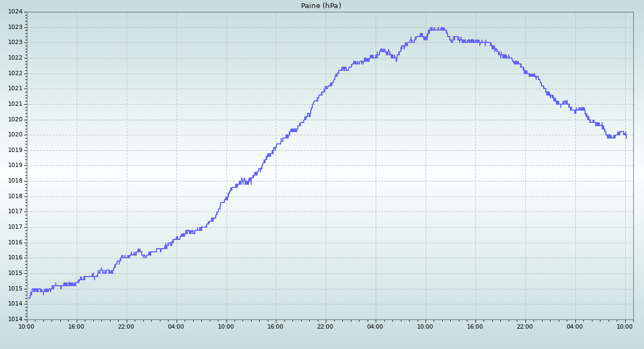Choose the first 04:00 x-axis label
The width and height of the screenshot is (644, 349).
[177, 326]
